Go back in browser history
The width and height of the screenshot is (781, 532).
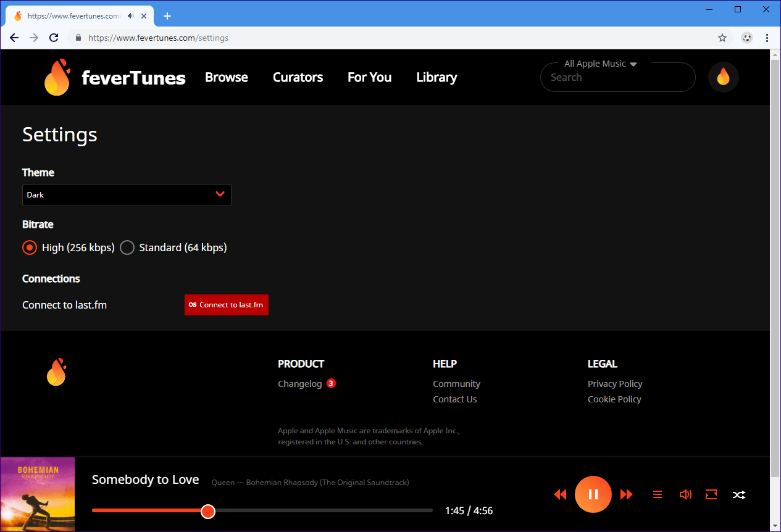point(14,38)
